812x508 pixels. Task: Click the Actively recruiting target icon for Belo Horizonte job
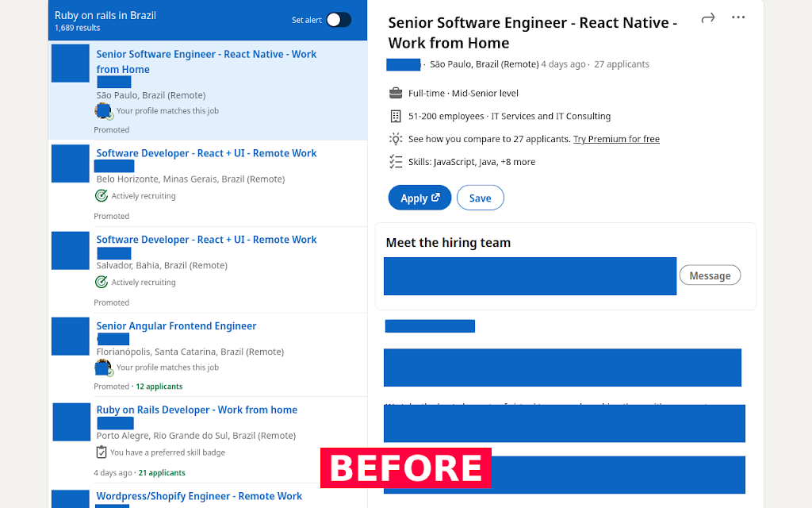tap(101, 196)
